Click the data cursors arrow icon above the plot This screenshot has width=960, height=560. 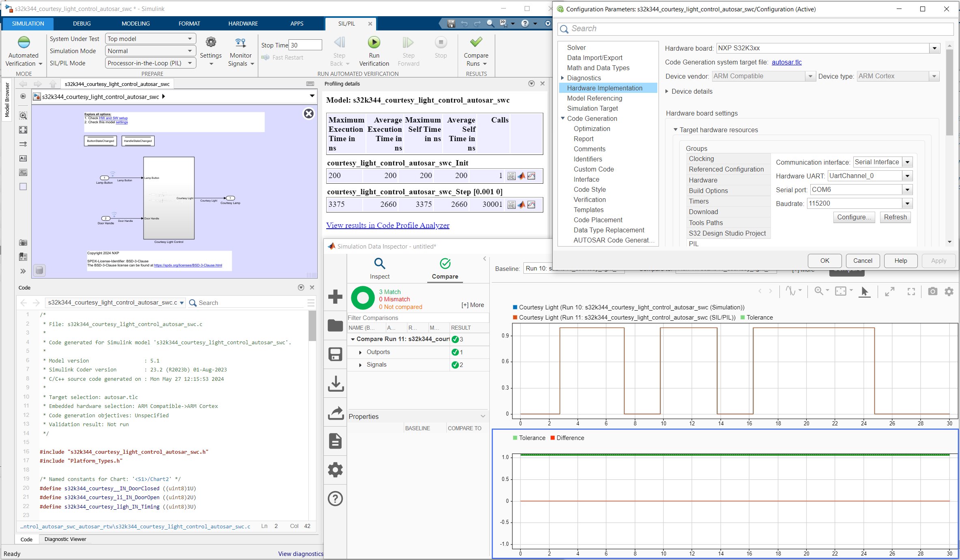coord(865,292)
